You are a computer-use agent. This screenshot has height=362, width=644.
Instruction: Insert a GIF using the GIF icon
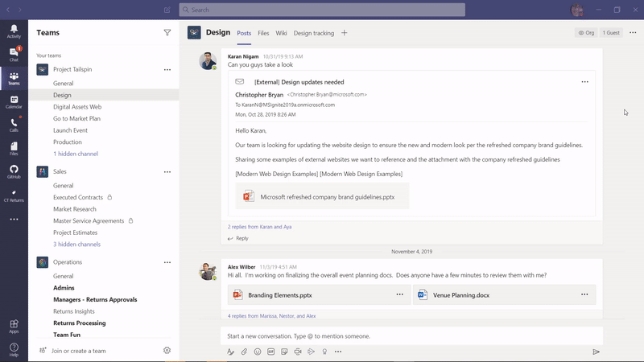[x=271, y=352]
